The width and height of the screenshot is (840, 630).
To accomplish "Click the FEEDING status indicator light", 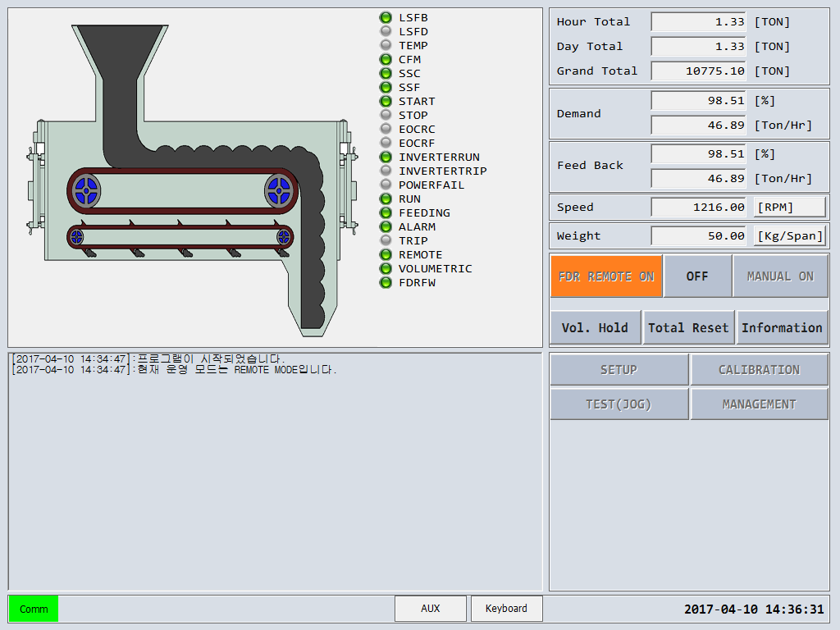I will [x=386, y=212].
